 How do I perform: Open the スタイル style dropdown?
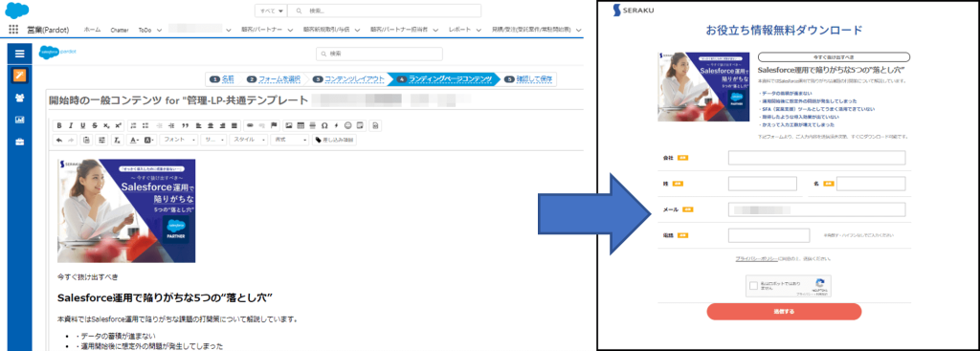point(248,140)
